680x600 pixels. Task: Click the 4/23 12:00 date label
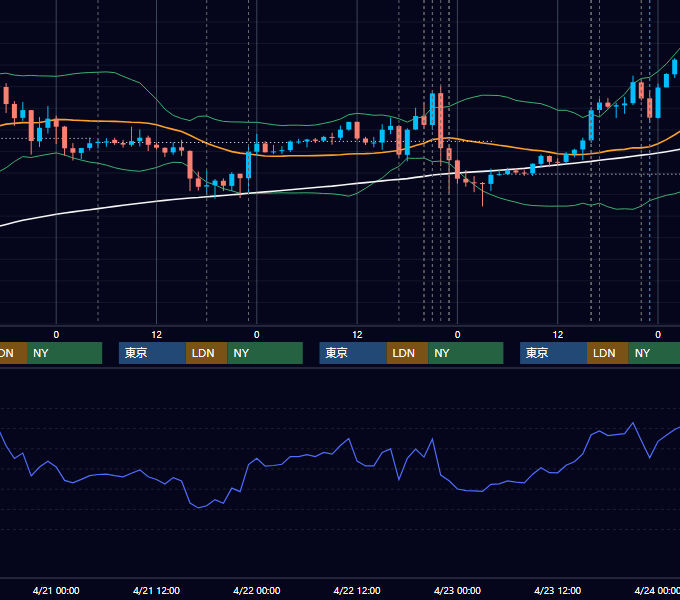tap(557, 590)
